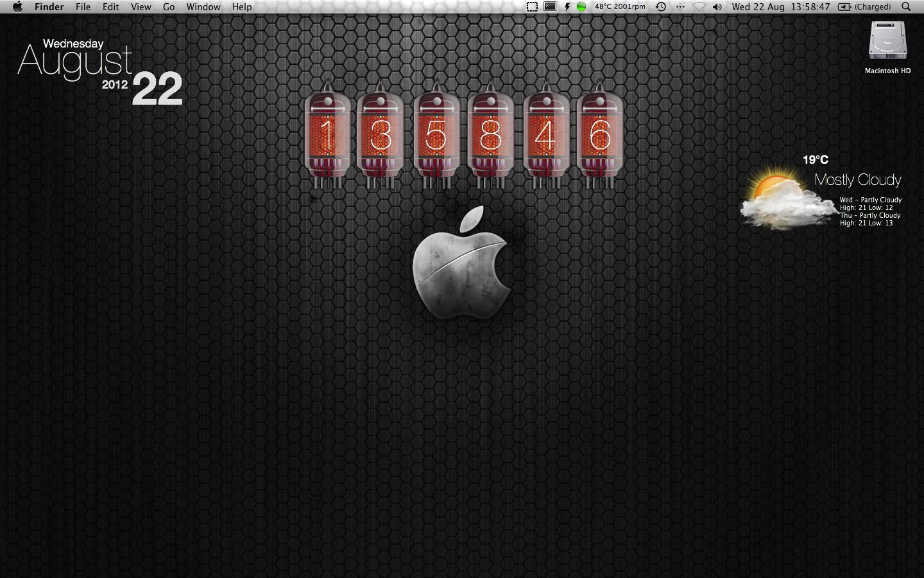Screen dimensions: 924x578
Task: Click the High: 21 Low: 13 line
Action: click(x=866, y=223)
